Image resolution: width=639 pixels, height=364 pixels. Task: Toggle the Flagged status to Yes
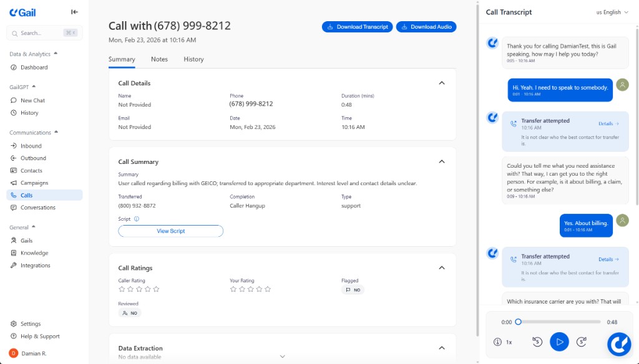352,289
